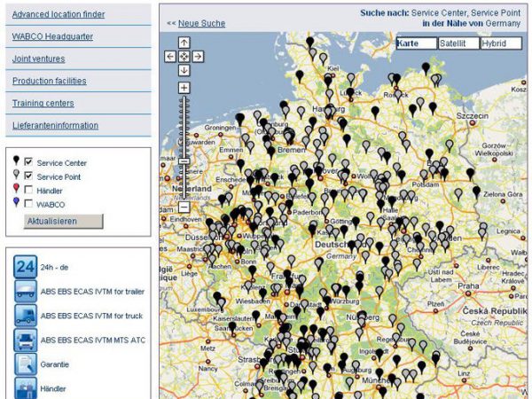This screenshot has height=399, width=532.
Task: Click the Praha city label on map
Action: (x=468, y=286)
